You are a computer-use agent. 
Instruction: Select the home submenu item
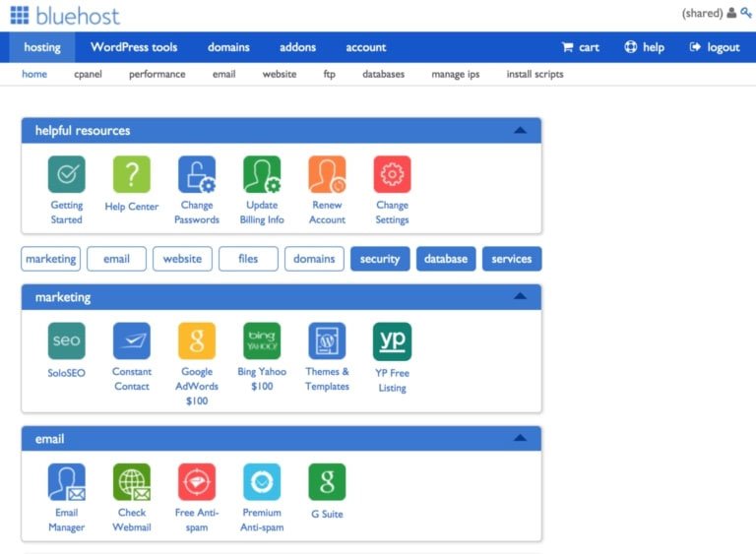pyautogui.click(x=34, y=74)
